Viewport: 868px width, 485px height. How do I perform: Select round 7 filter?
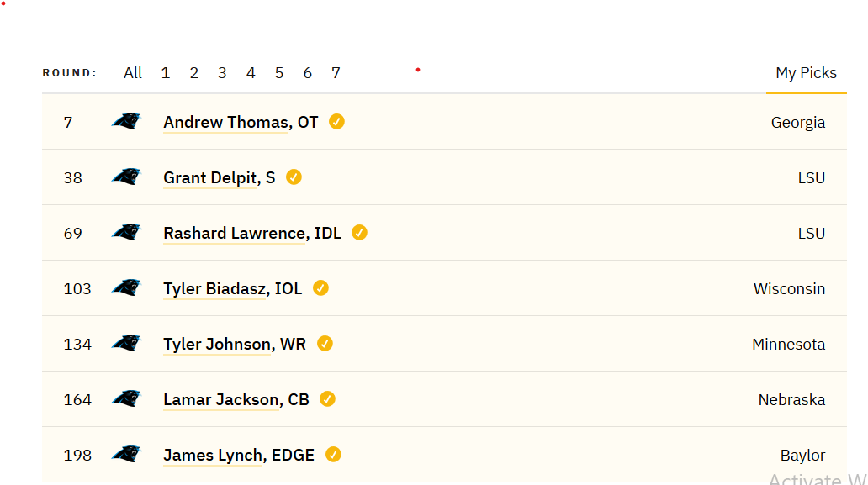(x=336, y=73)
